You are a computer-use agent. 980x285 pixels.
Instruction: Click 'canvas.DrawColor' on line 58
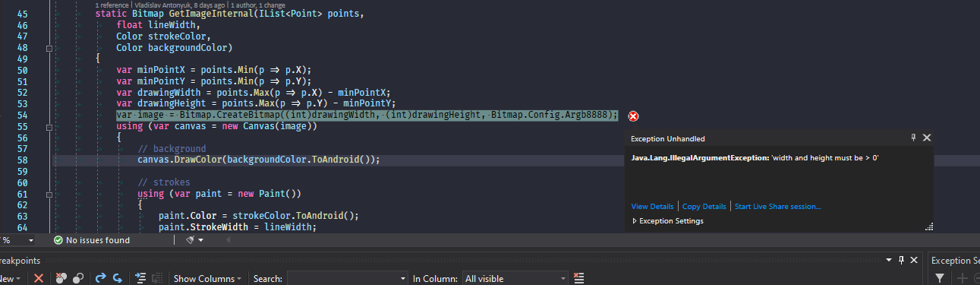pyautogui.click(x=180, y=160)
